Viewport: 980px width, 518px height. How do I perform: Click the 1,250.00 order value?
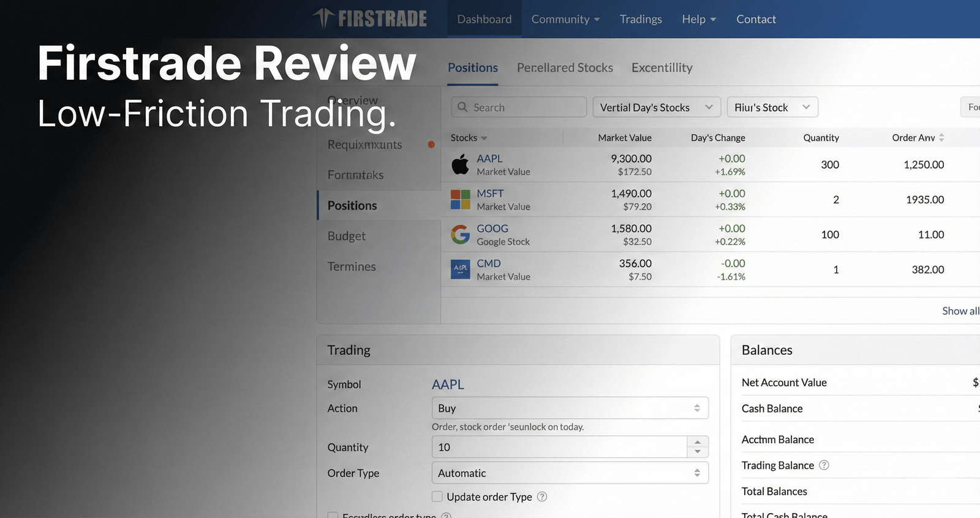point(924,164)
